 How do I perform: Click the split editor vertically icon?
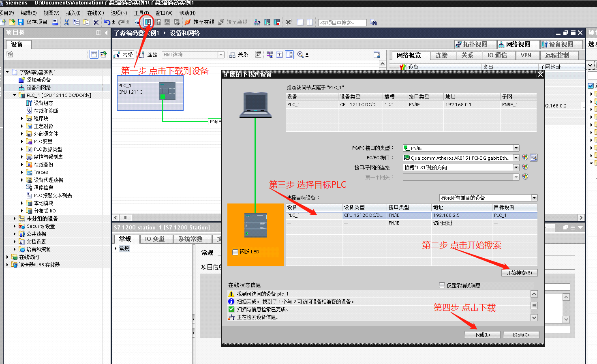click(x=310, y=22)
